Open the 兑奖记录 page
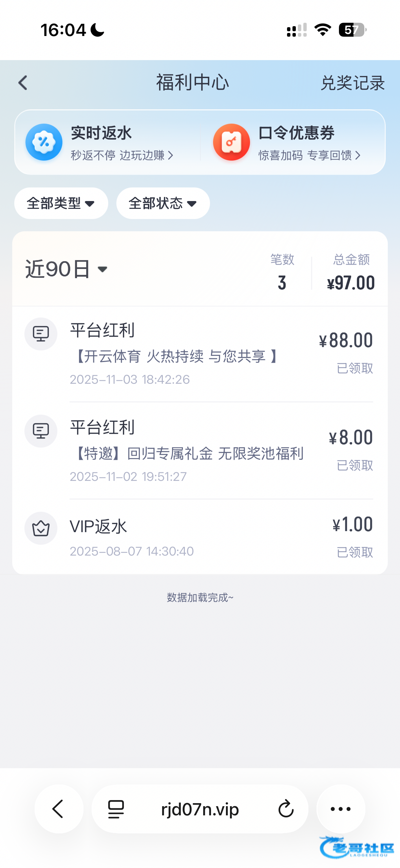Viewport: 400px width, 868px height. coord(353,83)
